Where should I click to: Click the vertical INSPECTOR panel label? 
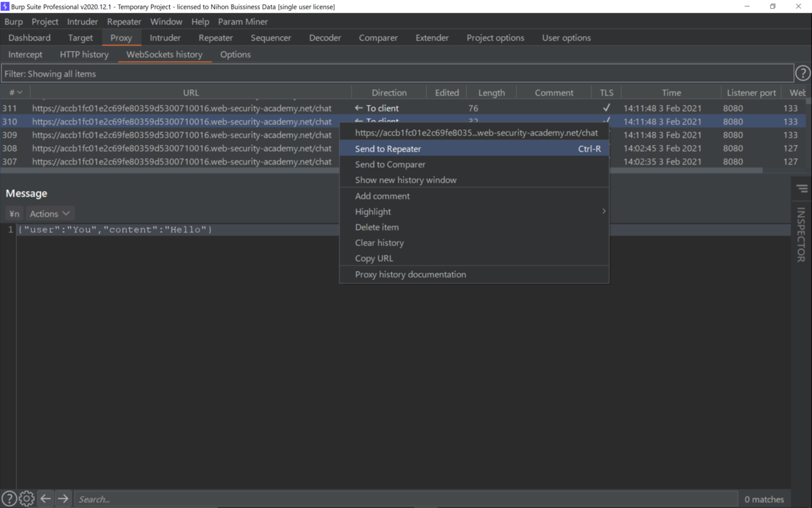pyautogui.click(x=801, y=235)
